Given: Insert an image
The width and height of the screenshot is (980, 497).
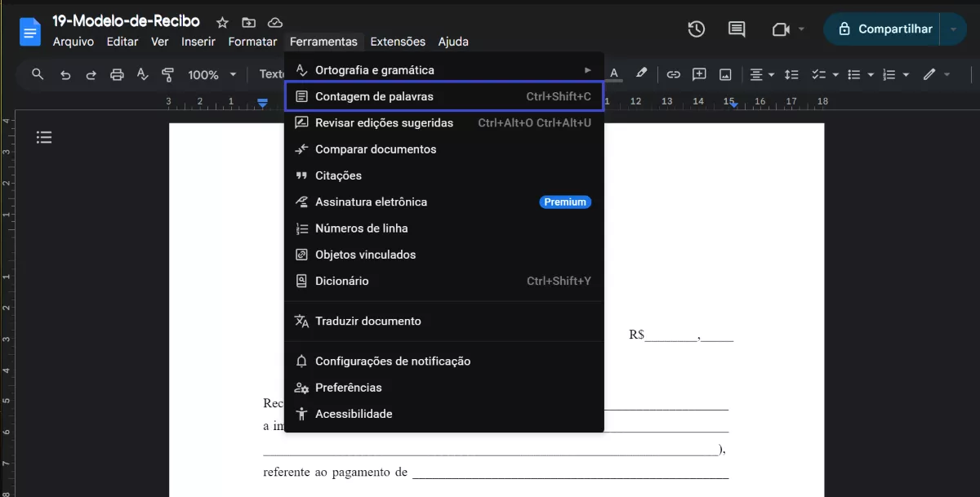Looking at the screenshot, I should [x=725, y=74].
